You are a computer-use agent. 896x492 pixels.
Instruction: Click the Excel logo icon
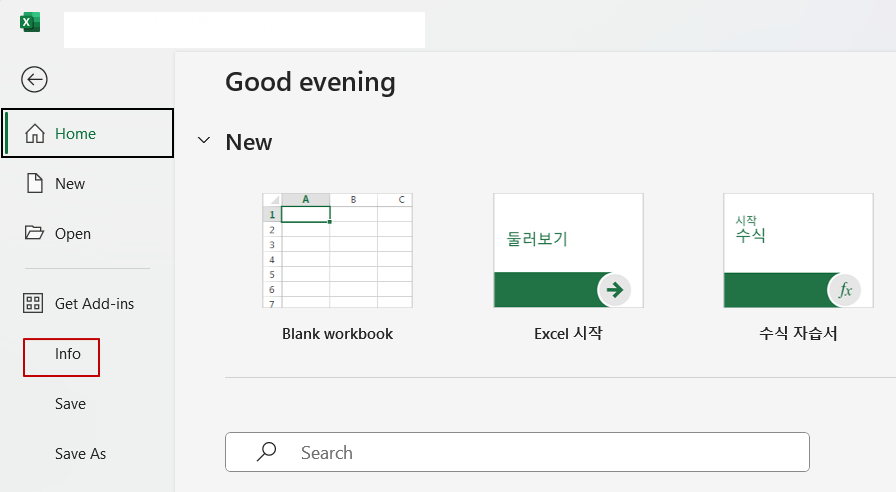(x=30, y=23)
